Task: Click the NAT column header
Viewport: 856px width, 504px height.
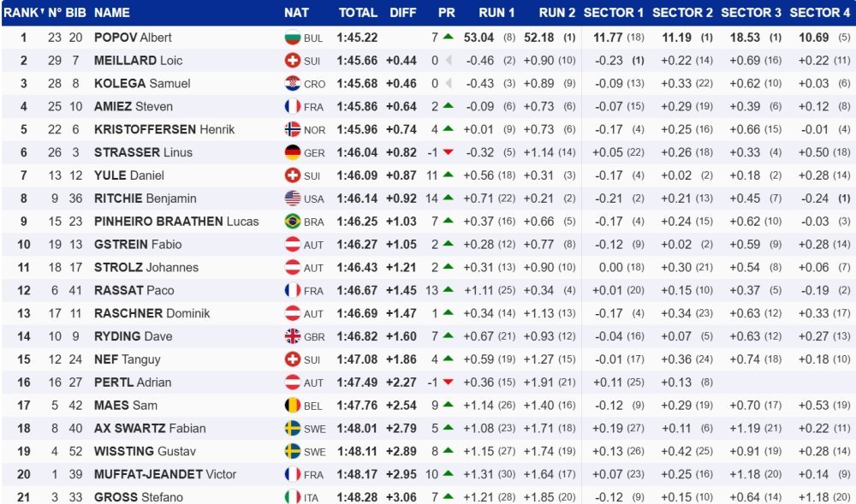Action: pyautogui.click(x=296, y=13)
